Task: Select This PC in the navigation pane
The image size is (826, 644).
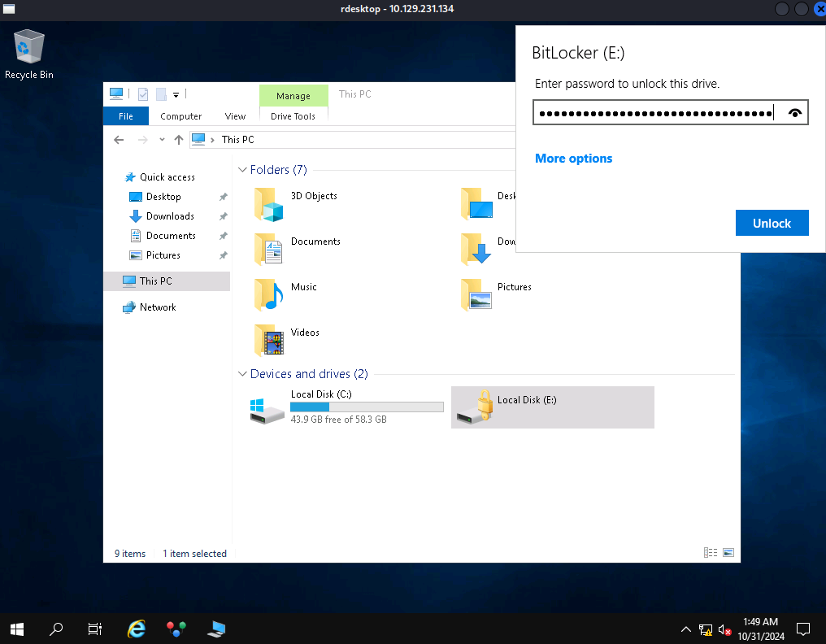Action: pyautogui.click(x=167, y=281)
